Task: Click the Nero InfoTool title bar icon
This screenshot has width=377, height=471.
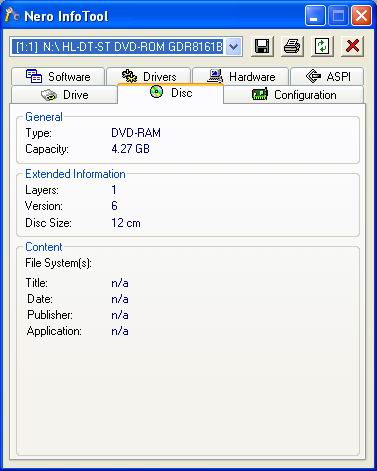Action: (x=12, y=15)
